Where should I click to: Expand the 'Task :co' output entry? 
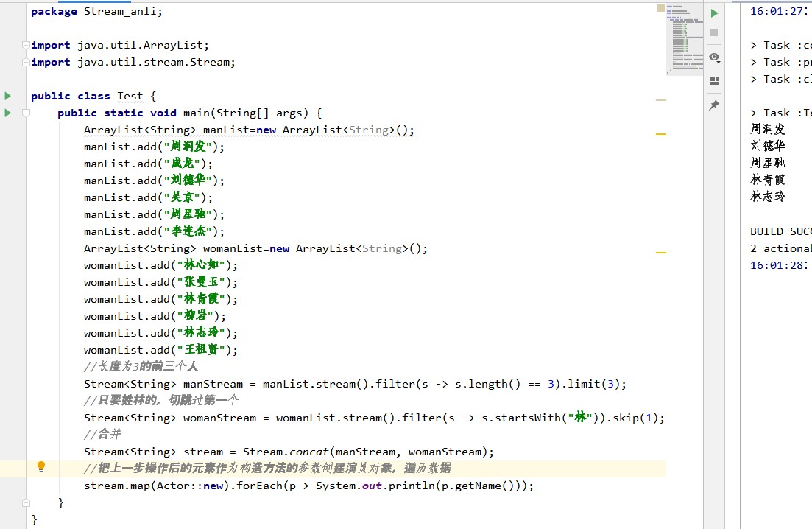click(754, 46)
